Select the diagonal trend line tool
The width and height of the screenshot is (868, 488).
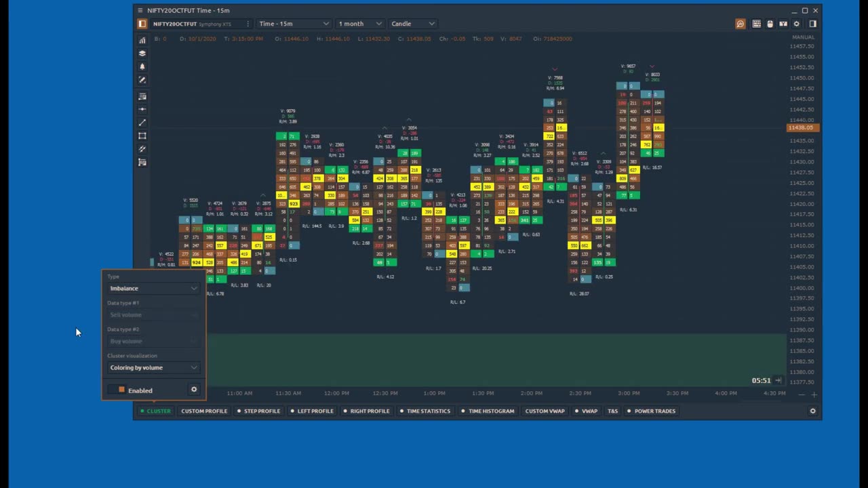pyautogui.click(x=142, y=123)
